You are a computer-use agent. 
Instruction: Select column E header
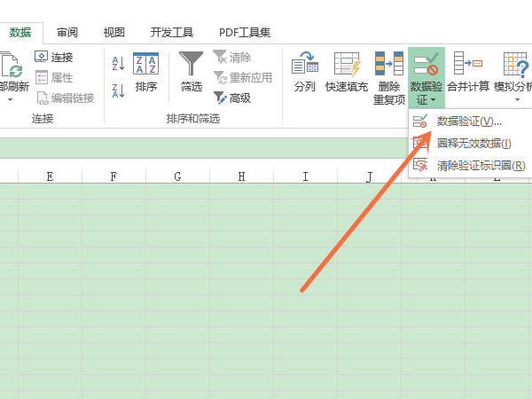50,176
